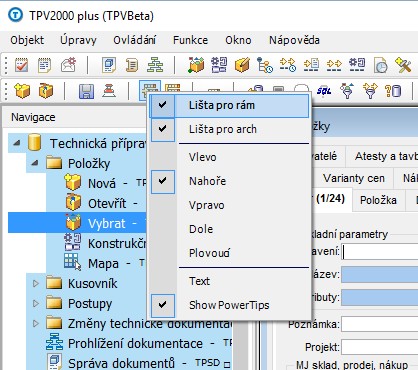Collapse the Technická příprava tree node

click(x=16, y=143)
